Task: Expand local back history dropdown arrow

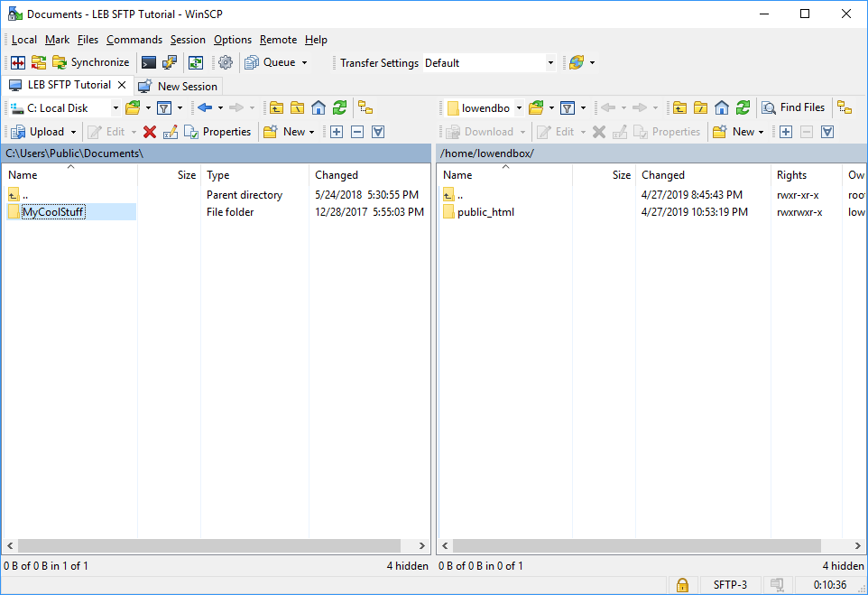Action: pyautogui.click(x=220, y=107)
